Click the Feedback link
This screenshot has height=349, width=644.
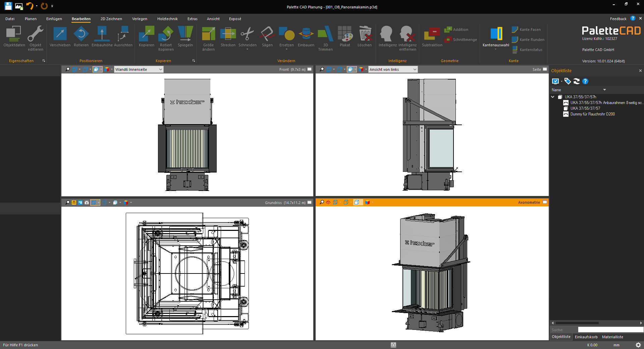coord(618,19)
